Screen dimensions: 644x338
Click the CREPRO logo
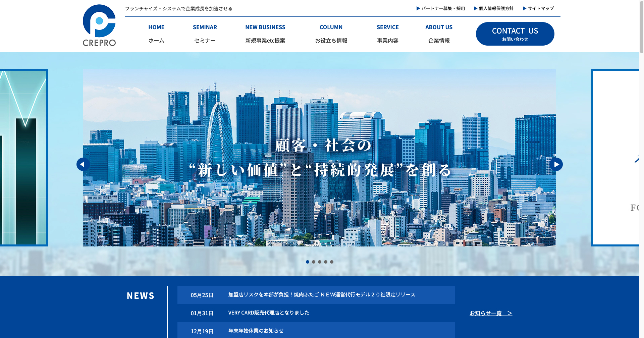click(99, 25)
